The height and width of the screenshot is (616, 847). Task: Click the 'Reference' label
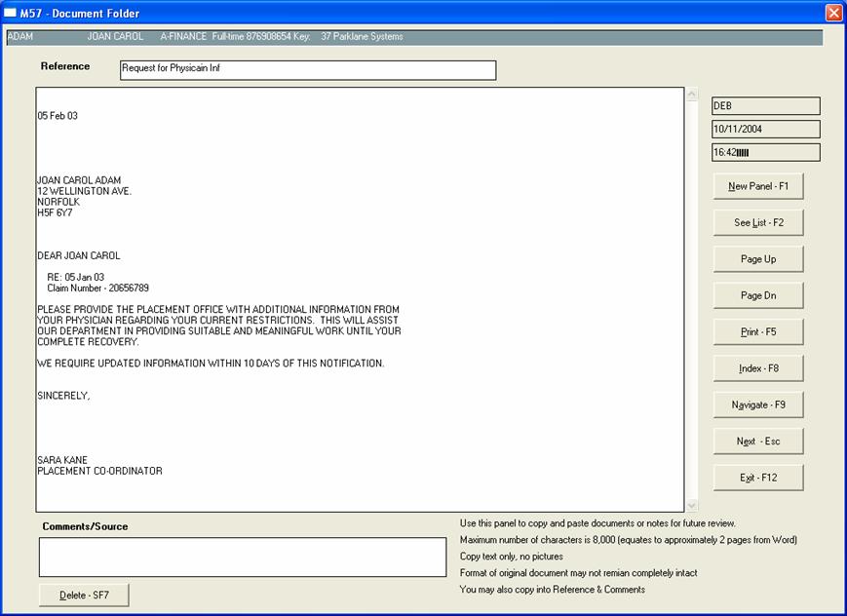pos(65,66)
